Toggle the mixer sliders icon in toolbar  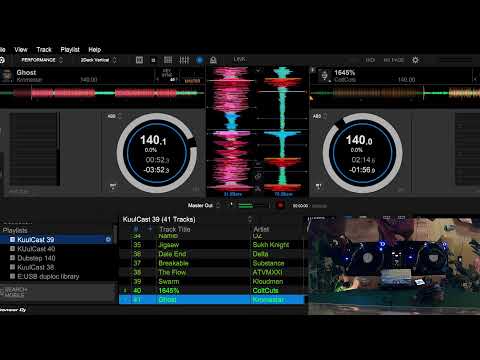(x=184, y=60)
